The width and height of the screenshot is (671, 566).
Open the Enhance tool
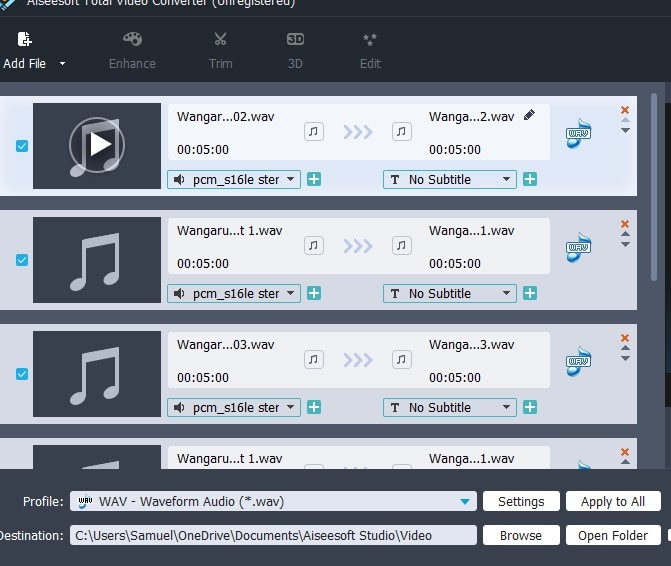[132, 50]
